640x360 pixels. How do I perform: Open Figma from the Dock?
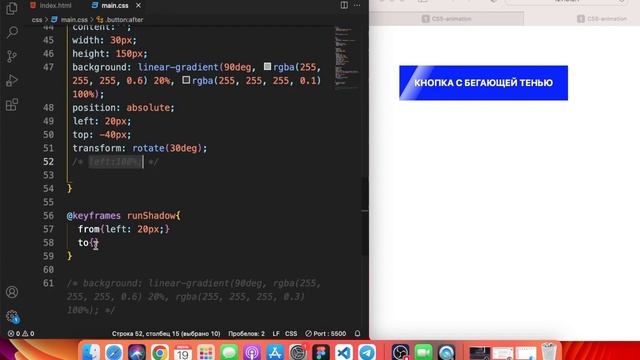pyautogui.click(x=321, y=352)
